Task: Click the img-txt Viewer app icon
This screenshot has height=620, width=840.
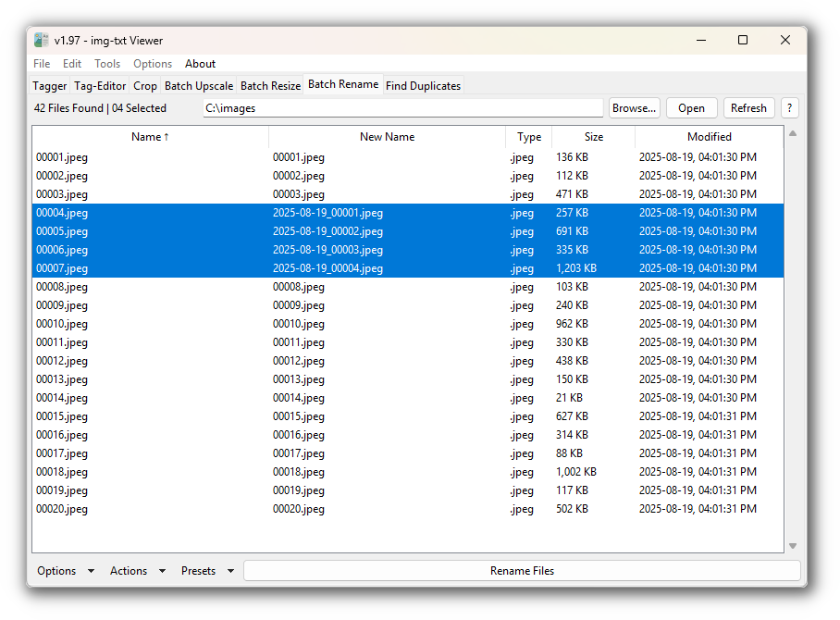Action: [42, 40]
